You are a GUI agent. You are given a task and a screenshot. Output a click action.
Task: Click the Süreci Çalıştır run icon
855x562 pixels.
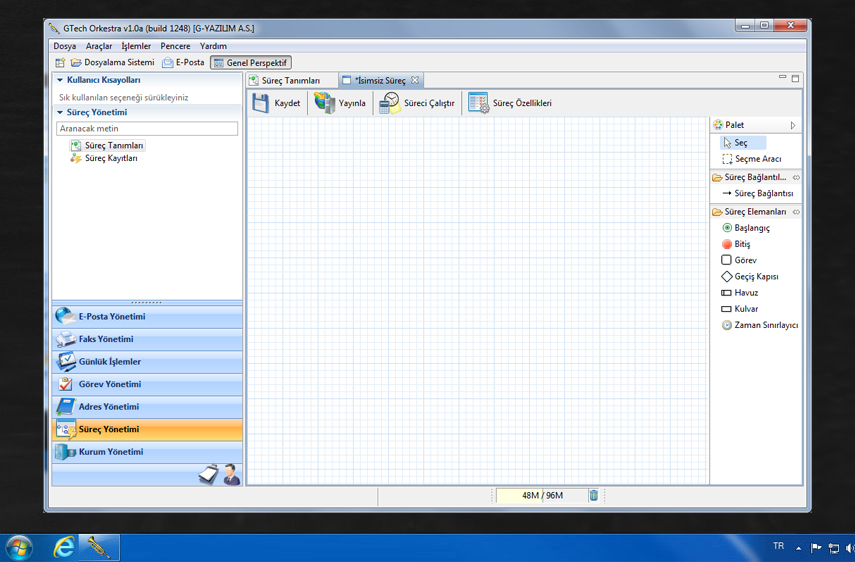click(390, 103)
